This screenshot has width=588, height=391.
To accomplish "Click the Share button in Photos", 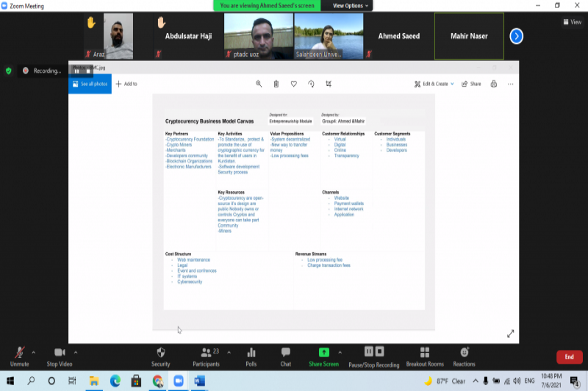I will click(x=471, y=84).
